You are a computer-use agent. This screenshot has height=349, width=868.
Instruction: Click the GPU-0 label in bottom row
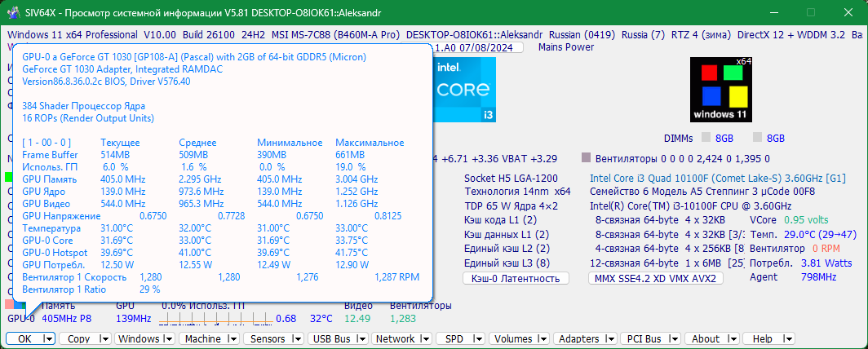coord(21,319)
